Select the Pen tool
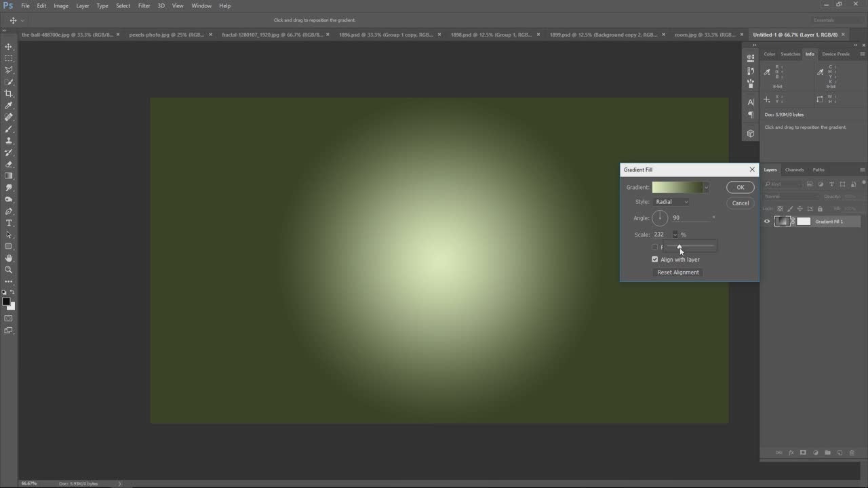 pos(9,211)
